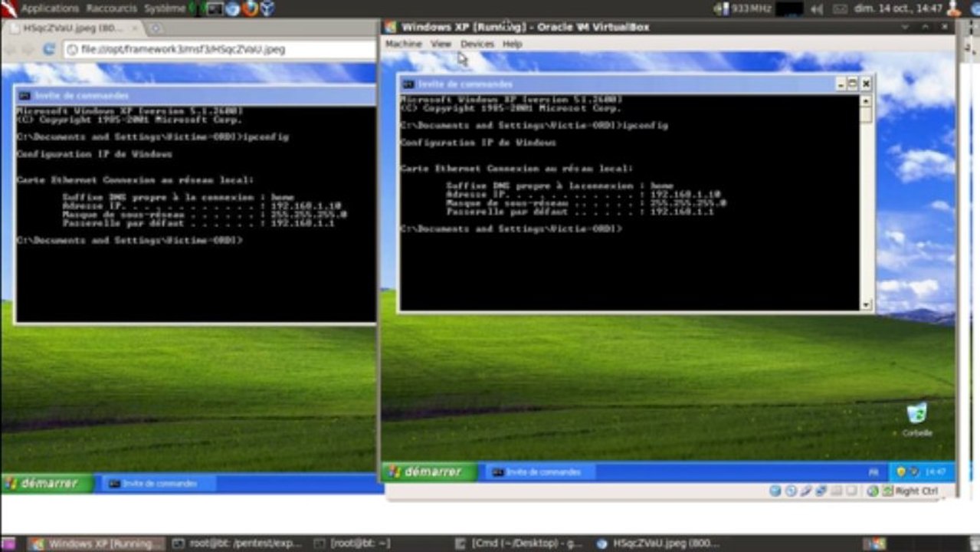Click the blue launcher icon left of Firefox
The width and height of the screenshot is (980, 552).
click(x=233, y=8)
